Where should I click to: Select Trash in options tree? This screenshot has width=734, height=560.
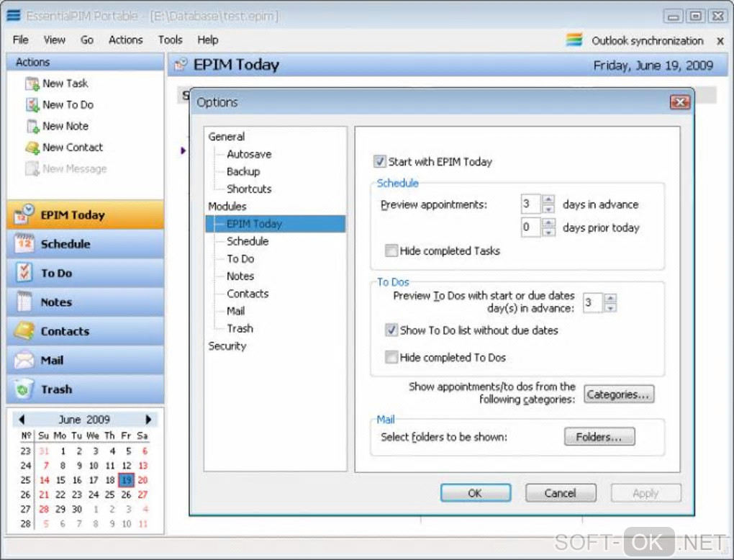click(x=240, y=328)
